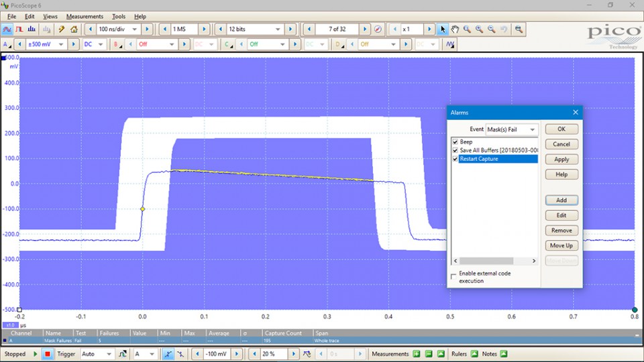Click the Apply button in Alarms

pos(561,160)
